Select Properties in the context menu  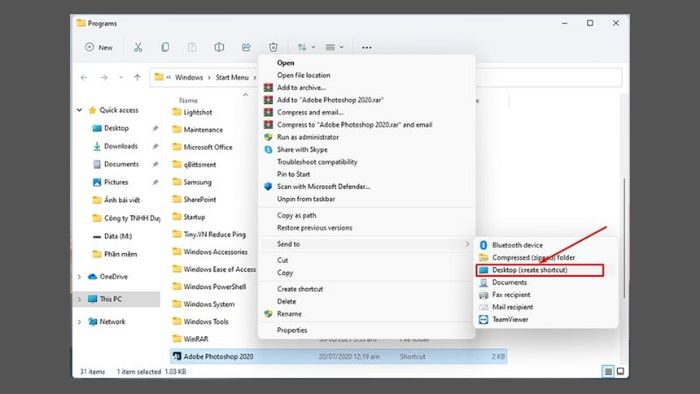tap(292, 330)
